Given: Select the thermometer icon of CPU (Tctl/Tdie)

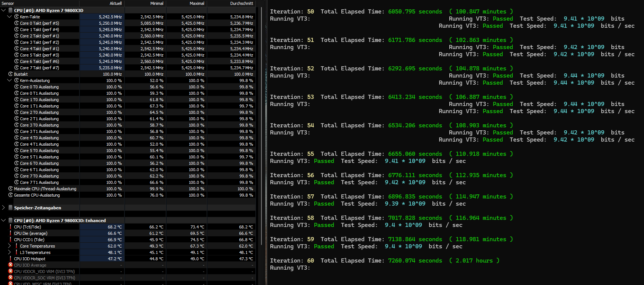Looking at the screenshot, I should pyautogui.click(x=11, y=227).
